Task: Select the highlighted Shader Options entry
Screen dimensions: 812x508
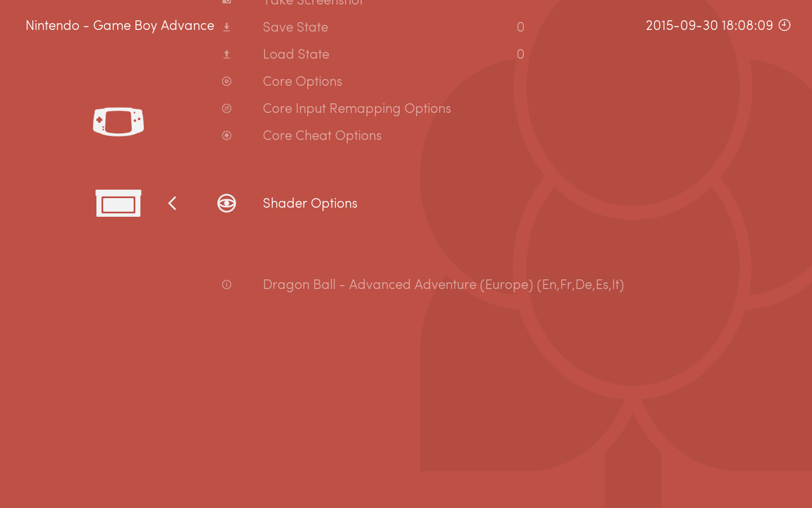Action: [310, 203]
